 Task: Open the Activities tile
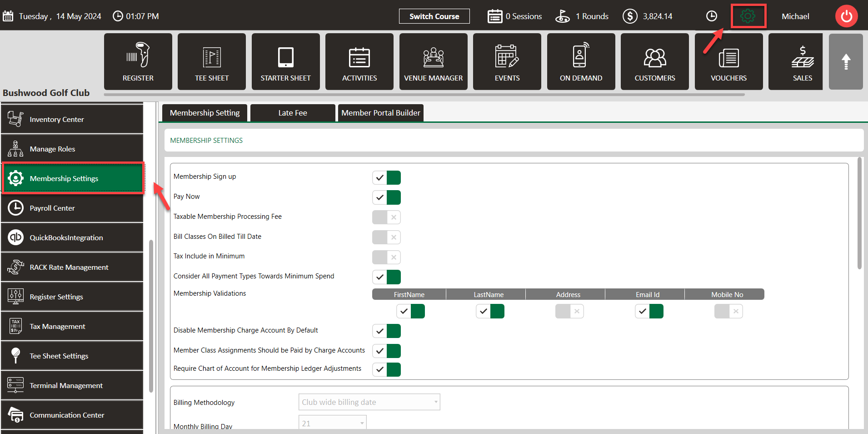pos(359,61)
